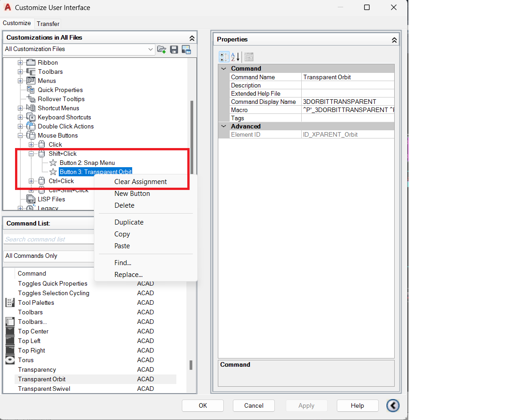The height and width of the screenshot is (420, 525).
Task: Select Button 2: Snap Menu tree item
Action: click(x=87, y=163)
